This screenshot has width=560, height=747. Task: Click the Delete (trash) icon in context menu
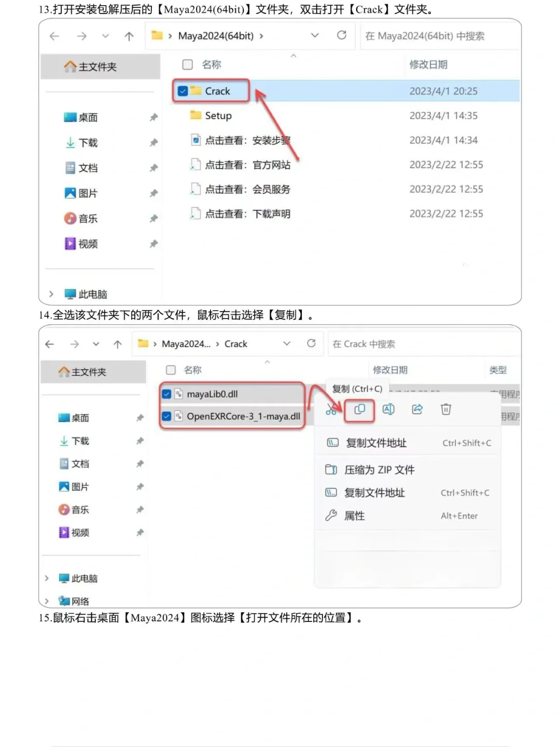point(445,409)
